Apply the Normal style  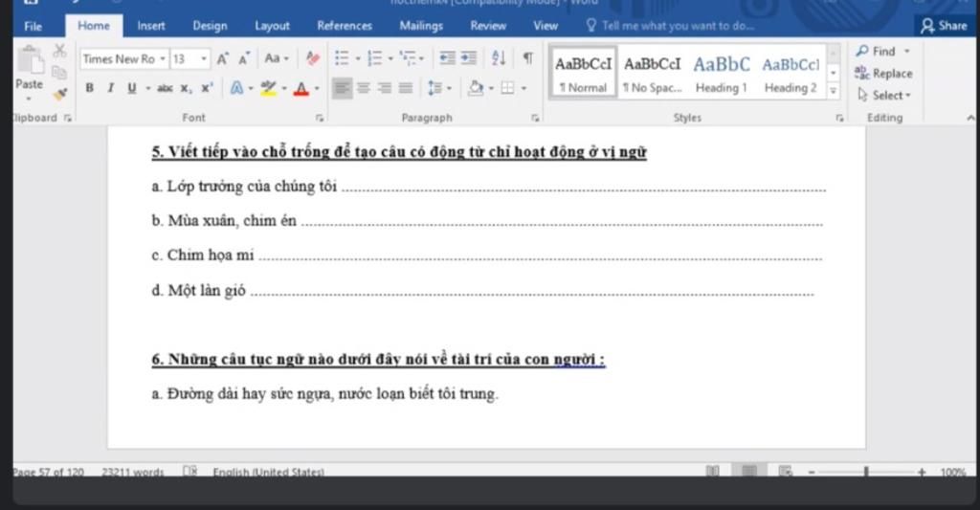click(583, 73)
